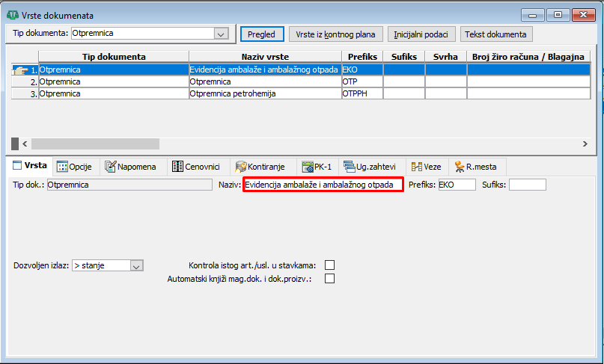Open the Napomena tab with notepad icon
This screenshot has height=364, width=604.
pos(112,167)
